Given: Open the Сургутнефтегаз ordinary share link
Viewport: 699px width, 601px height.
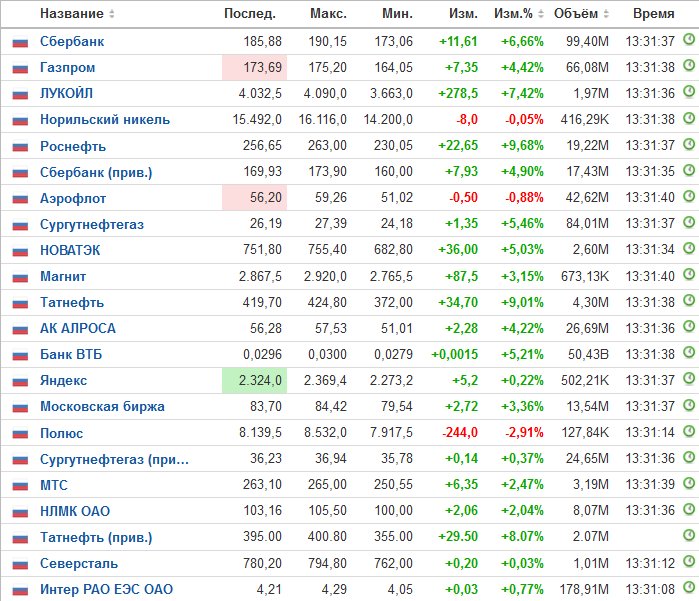Looking at the screenshot, I should coord(92,224).
